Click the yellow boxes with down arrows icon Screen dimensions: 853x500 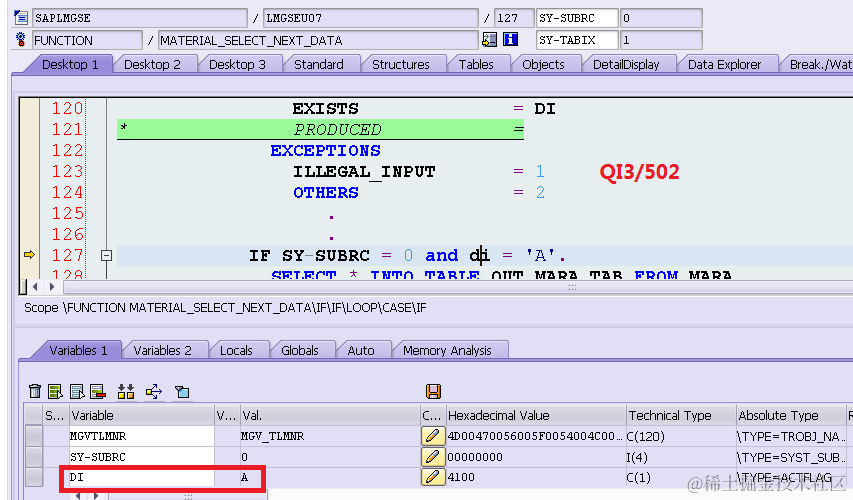(x=126, y=391)
